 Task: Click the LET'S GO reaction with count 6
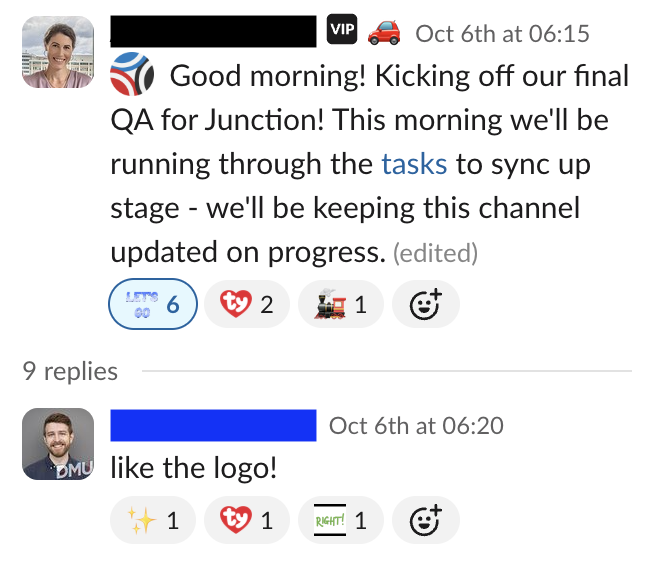150,303
